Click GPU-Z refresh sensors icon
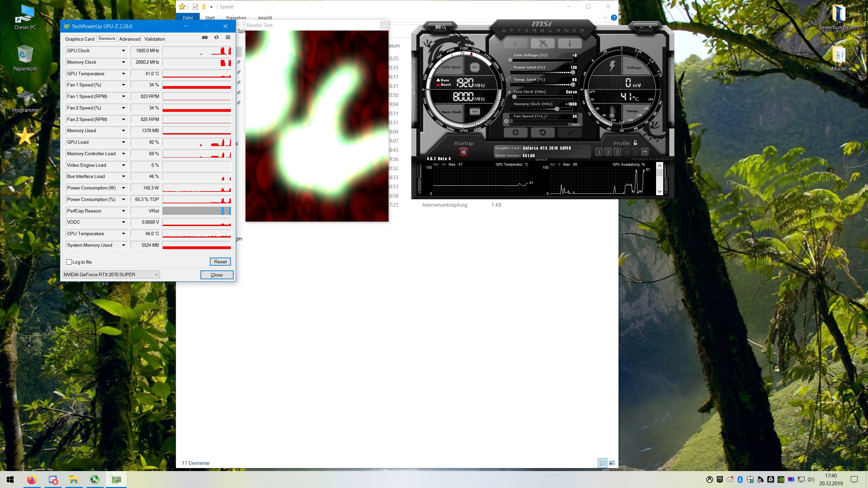868x488 pixels. (x=216, y=38)
